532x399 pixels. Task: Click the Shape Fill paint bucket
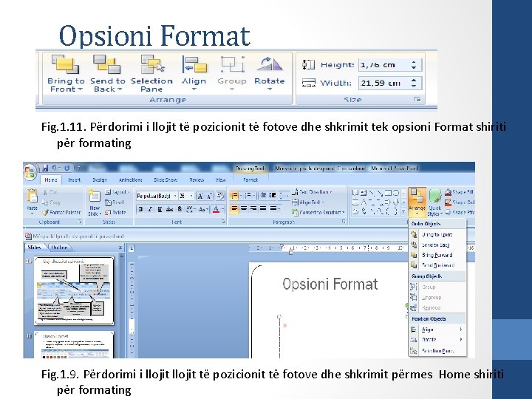[448, 192]
